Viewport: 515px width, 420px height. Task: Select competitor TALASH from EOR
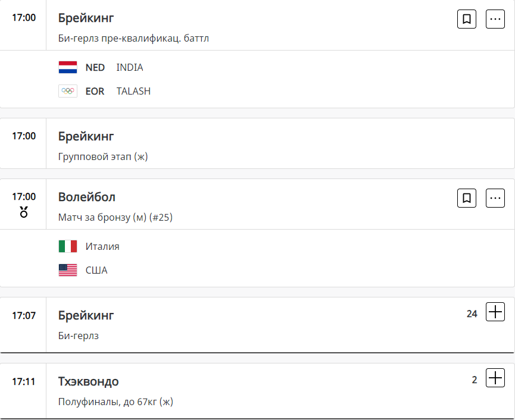133,91
